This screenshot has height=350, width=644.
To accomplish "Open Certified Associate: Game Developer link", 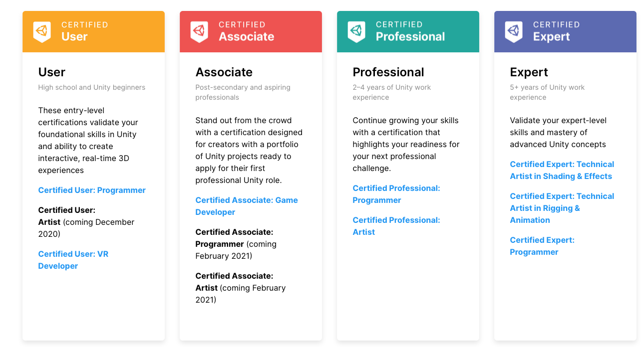I will pyautogui.click(x=246, y=206).
